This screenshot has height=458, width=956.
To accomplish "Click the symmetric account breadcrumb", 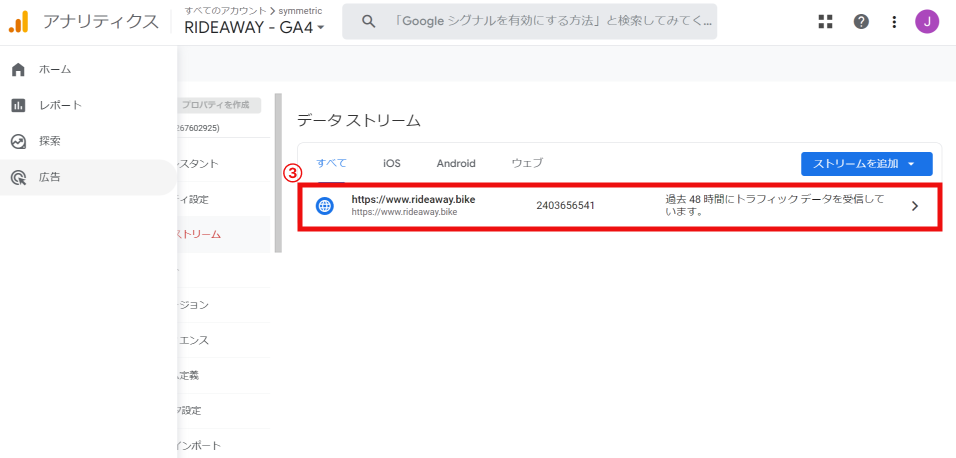I will [300, 11].
